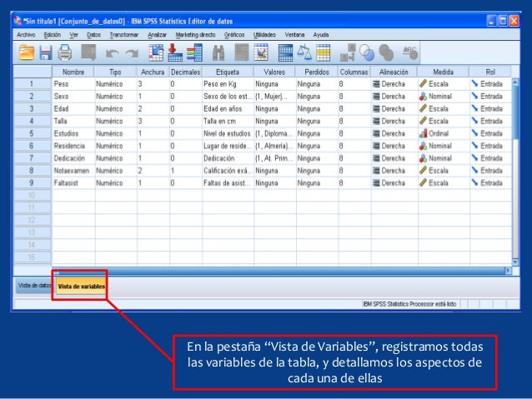Click the Show all variables grey circles icon
The width and height of the screenshot is (532, 399).
[x=386, y=52]
